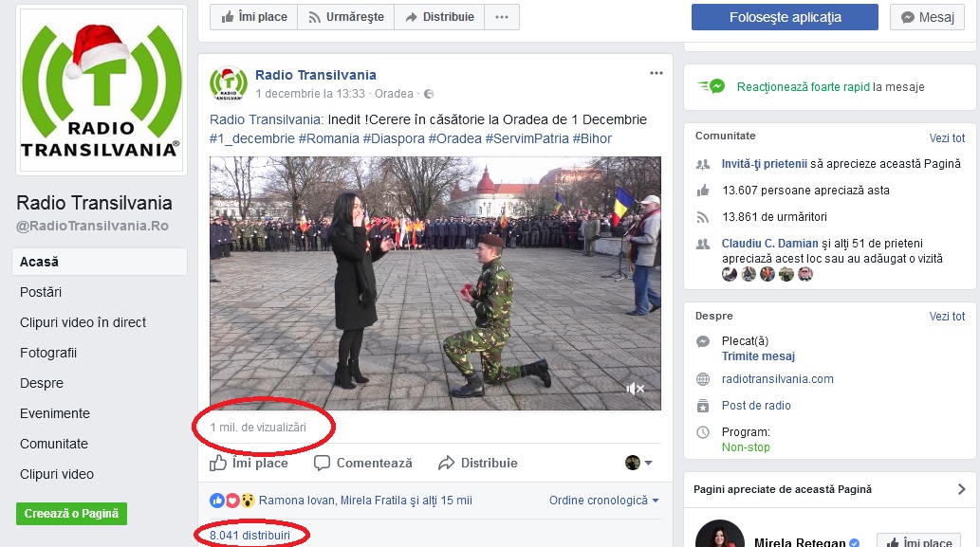Click the Radio Transilvania profile logo
This screenshot has width=980, height=547.
(x=102, y=90)
